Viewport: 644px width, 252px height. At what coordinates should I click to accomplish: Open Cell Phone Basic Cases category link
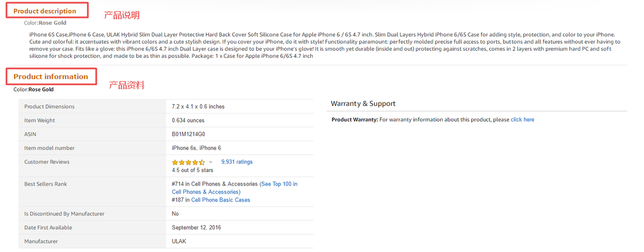[220, 200]
